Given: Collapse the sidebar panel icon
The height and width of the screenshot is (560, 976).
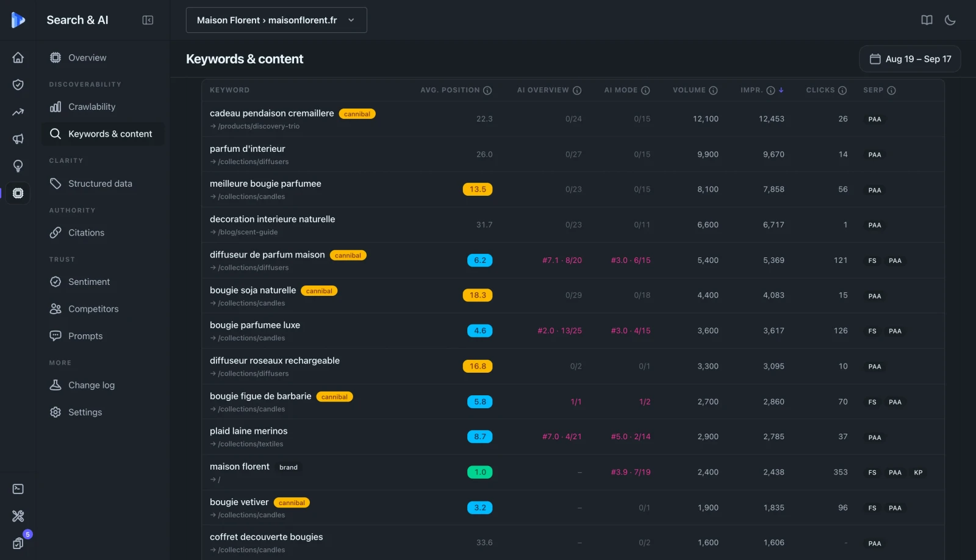Looking at the screenshot, I should coord(148,20).
